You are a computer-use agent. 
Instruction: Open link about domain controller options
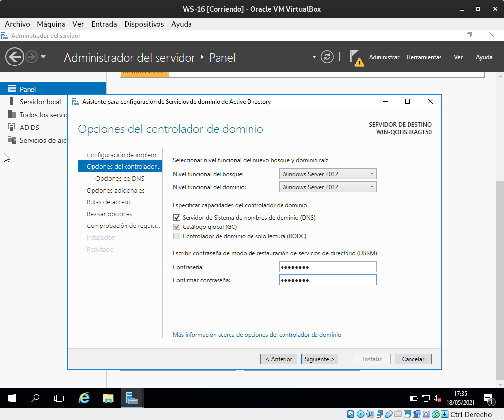256,335
